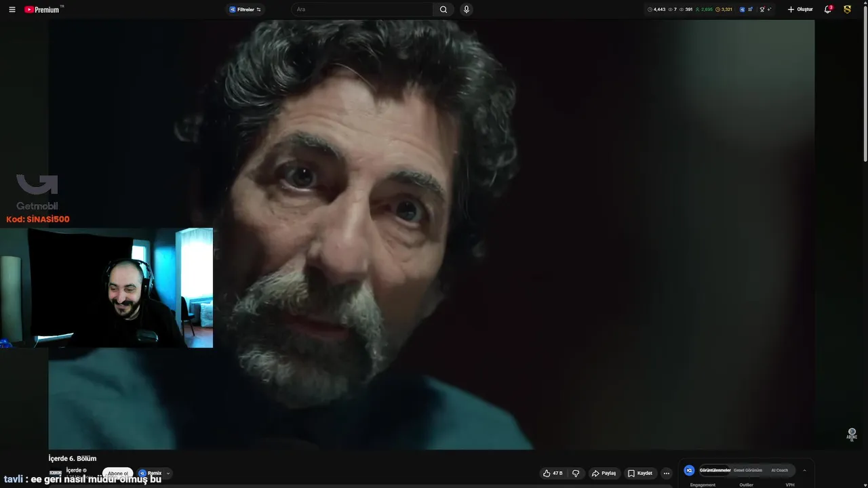Select the Görüntülenmeler tab

[x=715, y=470]
